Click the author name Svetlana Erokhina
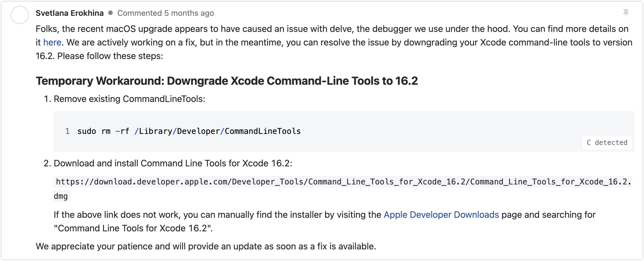The width and height of the screenshot is (644, 261). click(x=70, y=13)
